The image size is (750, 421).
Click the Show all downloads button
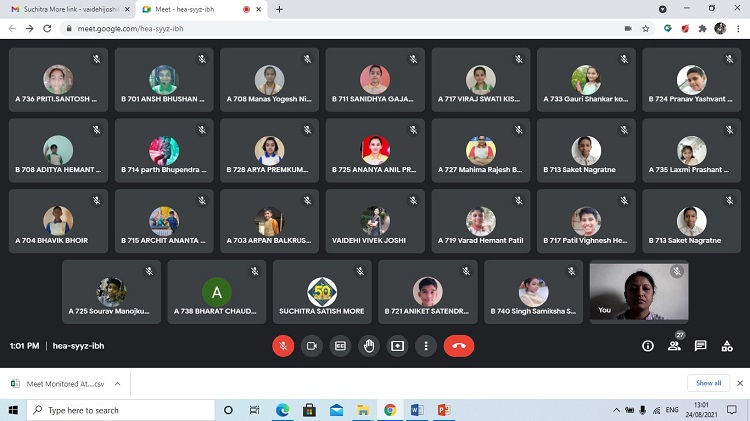click(x=708, y=383)
